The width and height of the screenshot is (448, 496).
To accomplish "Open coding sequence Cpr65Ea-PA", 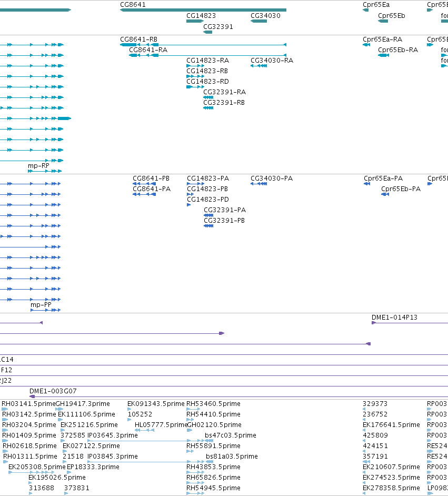I will pyautogui.click(x=383, y=178).
